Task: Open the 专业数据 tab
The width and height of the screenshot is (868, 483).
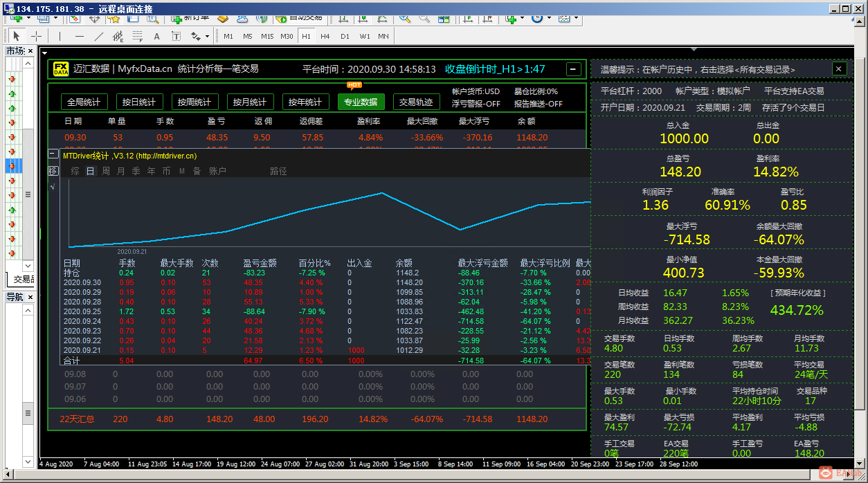Action: click(x=361, y=102)
